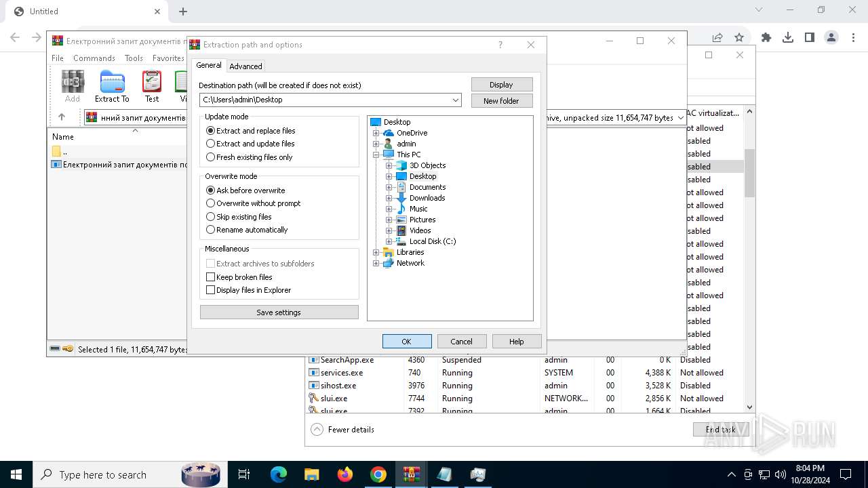
Task: Select Local Disk (C:) in the tree
Action: 433,241
